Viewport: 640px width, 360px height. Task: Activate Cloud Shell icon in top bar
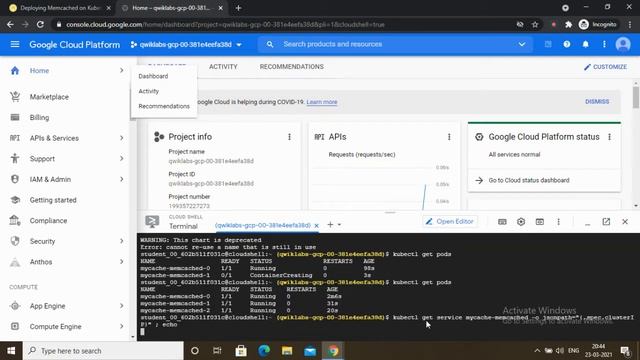click(548, 44)
